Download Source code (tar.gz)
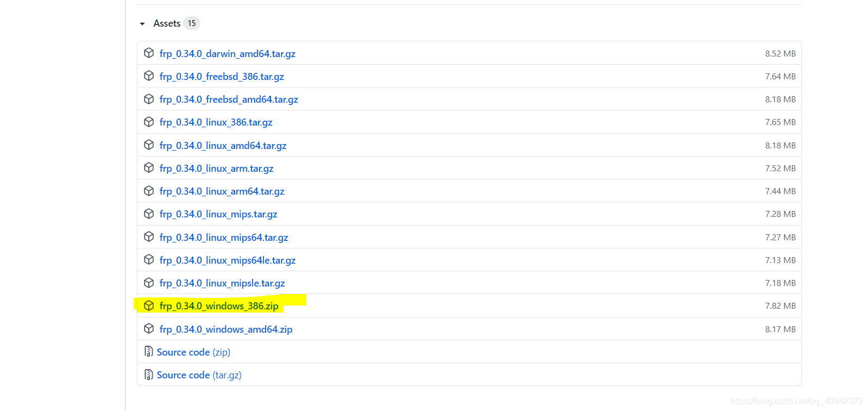This screenshot has width=868, height=411. click(199, 375)
